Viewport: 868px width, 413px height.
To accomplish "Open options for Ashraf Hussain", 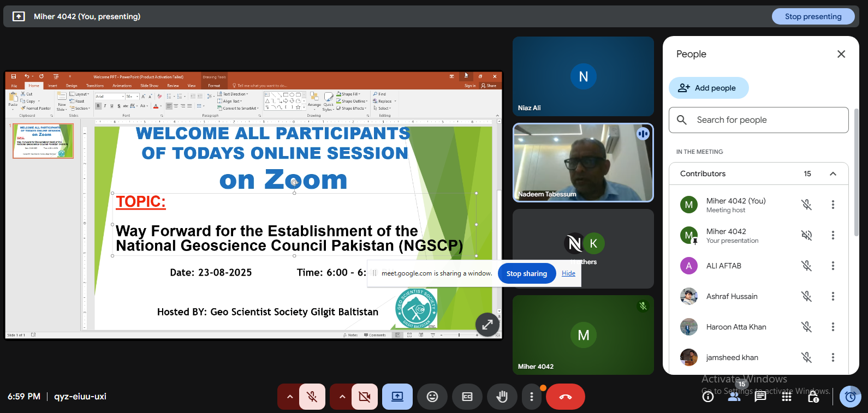I will coord(833,296).
